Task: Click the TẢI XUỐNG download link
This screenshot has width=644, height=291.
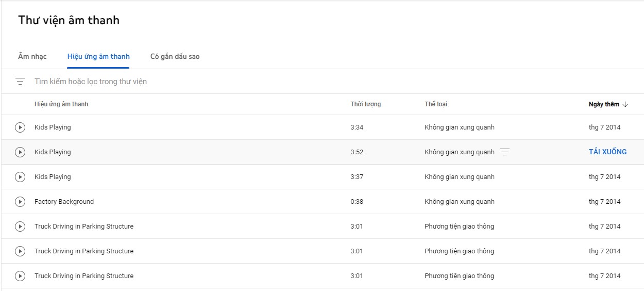Action: point(608,152)
